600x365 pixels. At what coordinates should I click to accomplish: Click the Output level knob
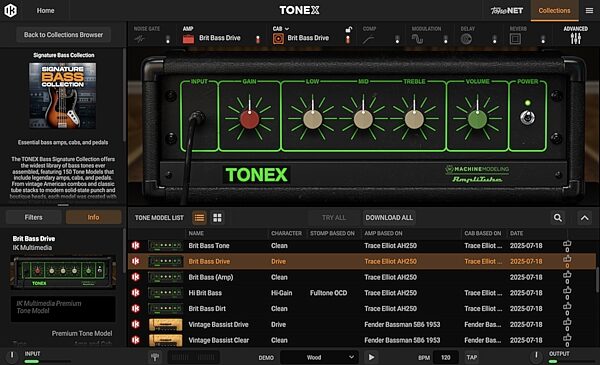[x=536, y=356]
